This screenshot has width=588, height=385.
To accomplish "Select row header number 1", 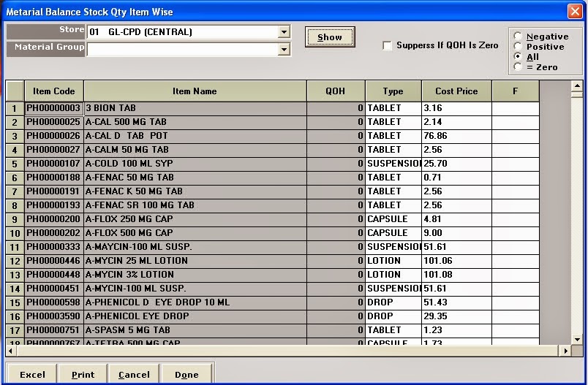I will click(15, 109).
